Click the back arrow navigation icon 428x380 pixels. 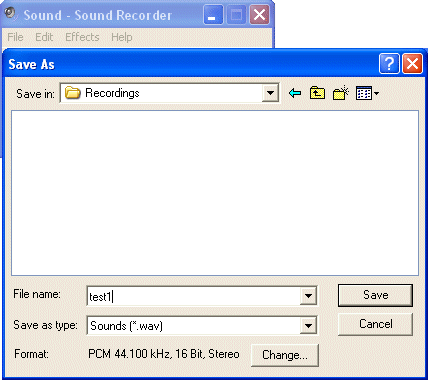295,93
